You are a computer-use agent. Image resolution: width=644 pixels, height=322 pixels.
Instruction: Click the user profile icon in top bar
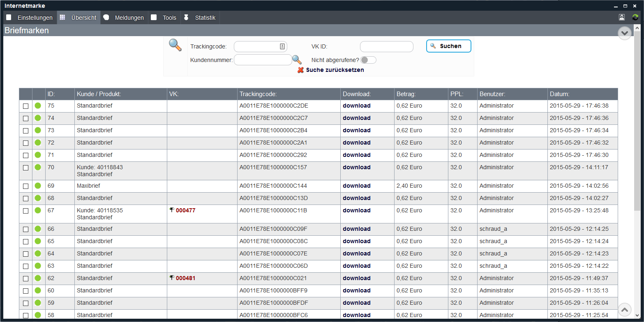[x=622, y=17]
